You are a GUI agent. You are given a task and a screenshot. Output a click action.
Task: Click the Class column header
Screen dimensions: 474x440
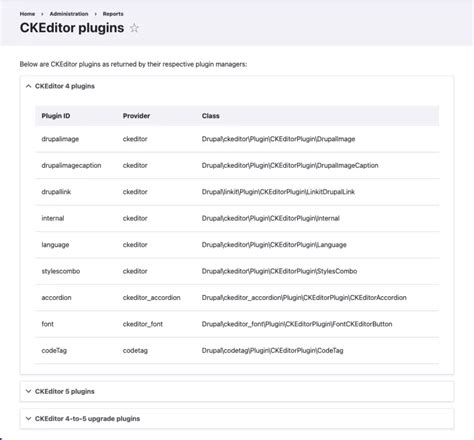[x=211, y=116]
